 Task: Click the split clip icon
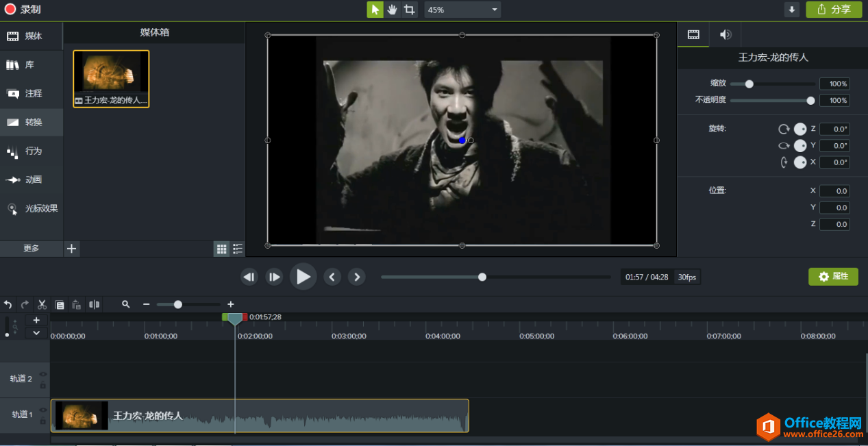pos(94,304)
